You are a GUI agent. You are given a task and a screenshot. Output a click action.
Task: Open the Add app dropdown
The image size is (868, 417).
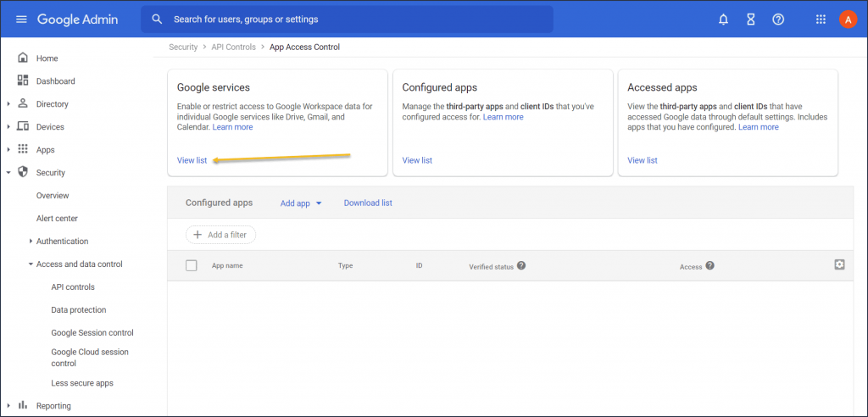(x=301, y=203)
